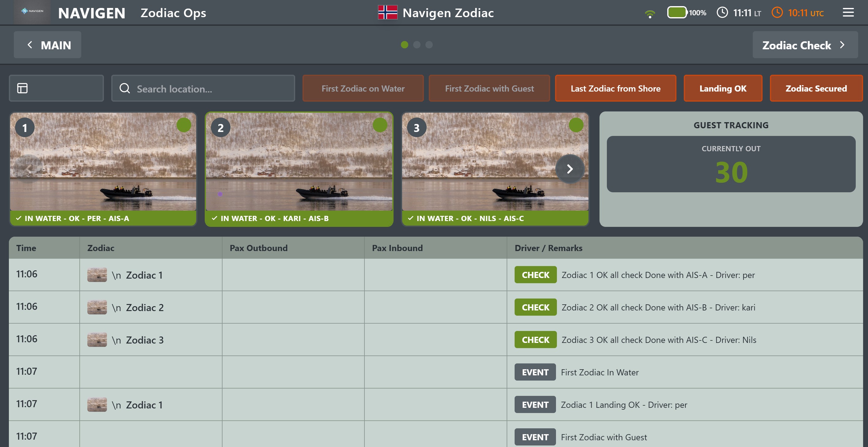Click the wifi signal status icon
The height and width of the screenshot is (447, 868).
tap(650, 13)
